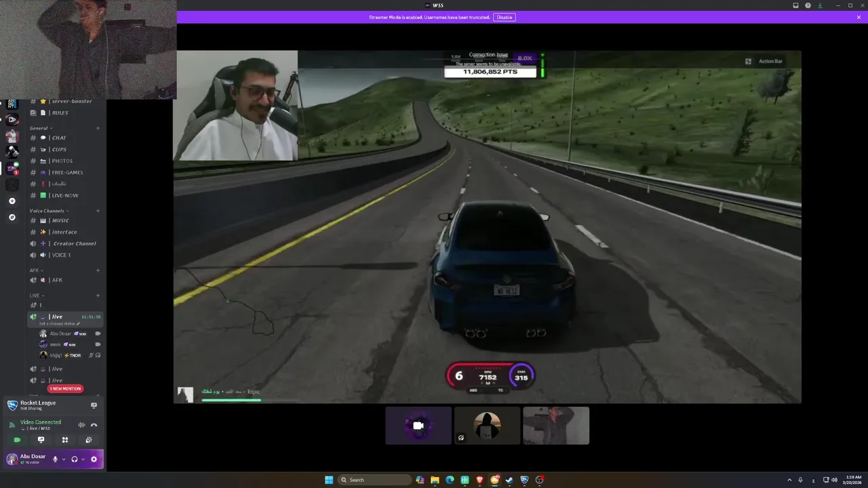Open Microsoft Edge from the taskbar
868x488 pixels.
click(450, 480)
